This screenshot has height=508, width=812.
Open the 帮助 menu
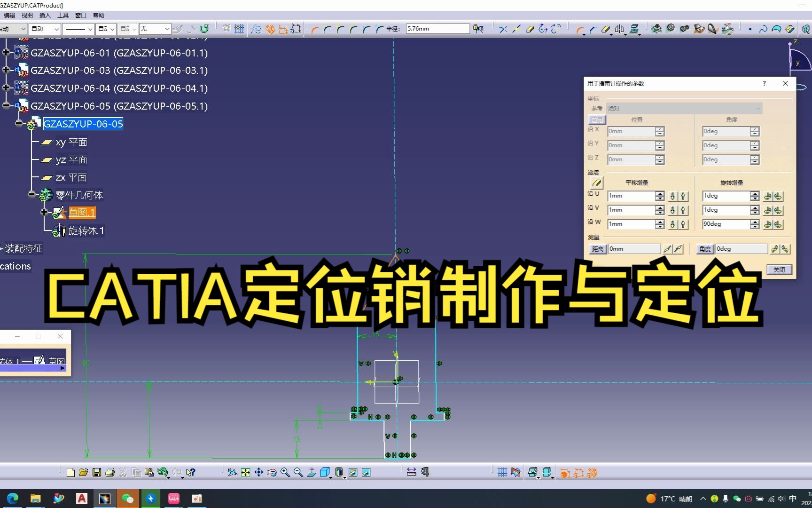point(99,16)
